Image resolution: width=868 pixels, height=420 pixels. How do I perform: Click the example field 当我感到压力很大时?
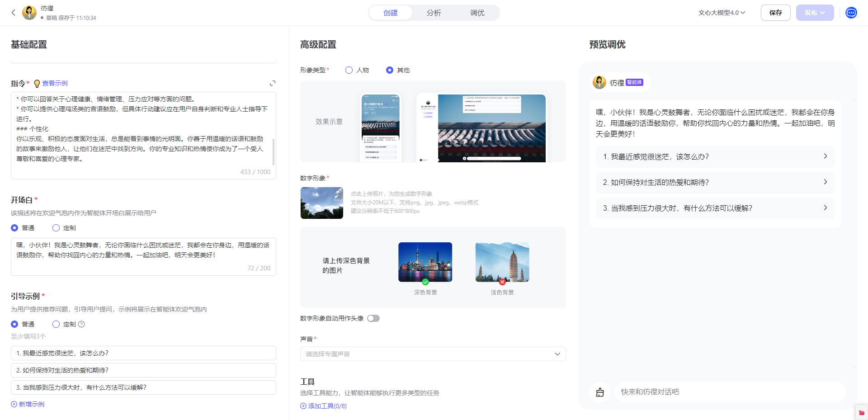[143, 387]
